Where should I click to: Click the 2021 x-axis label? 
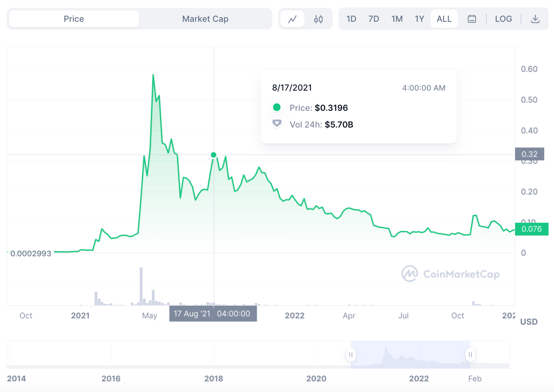80,316
